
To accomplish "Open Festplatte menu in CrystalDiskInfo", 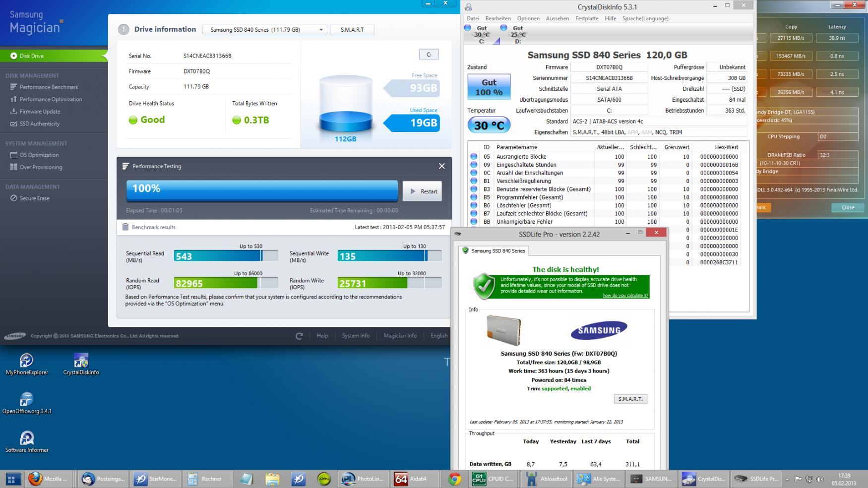I will [587, 18].
